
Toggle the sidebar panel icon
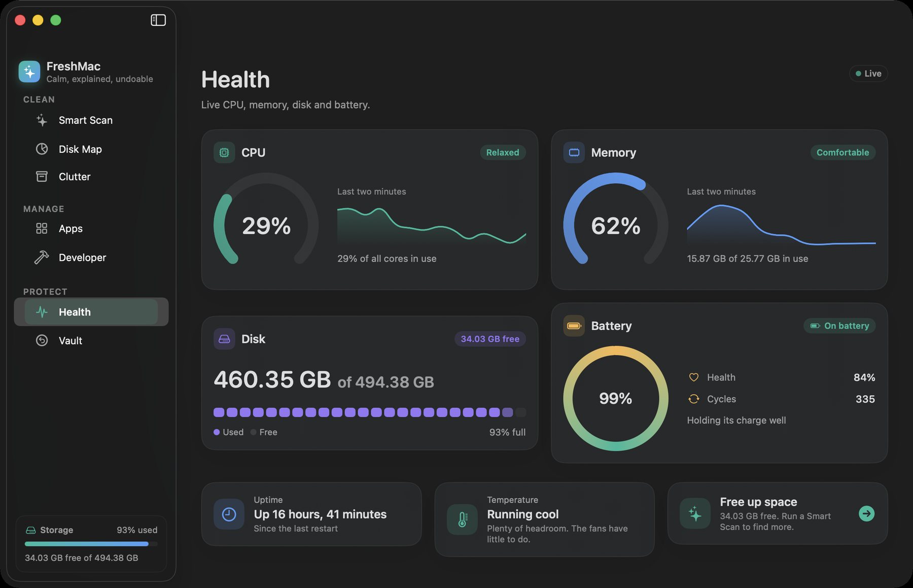tap(158, 20)
